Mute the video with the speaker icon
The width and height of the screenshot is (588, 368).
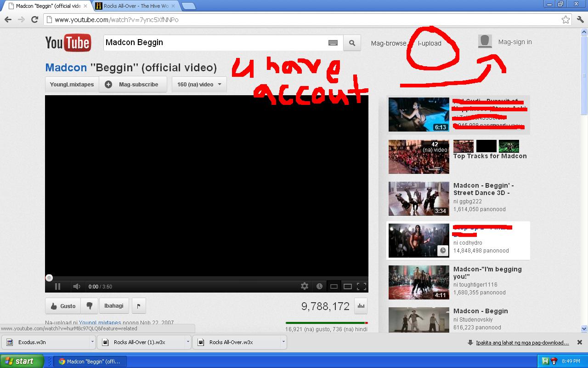coord(77,287)
